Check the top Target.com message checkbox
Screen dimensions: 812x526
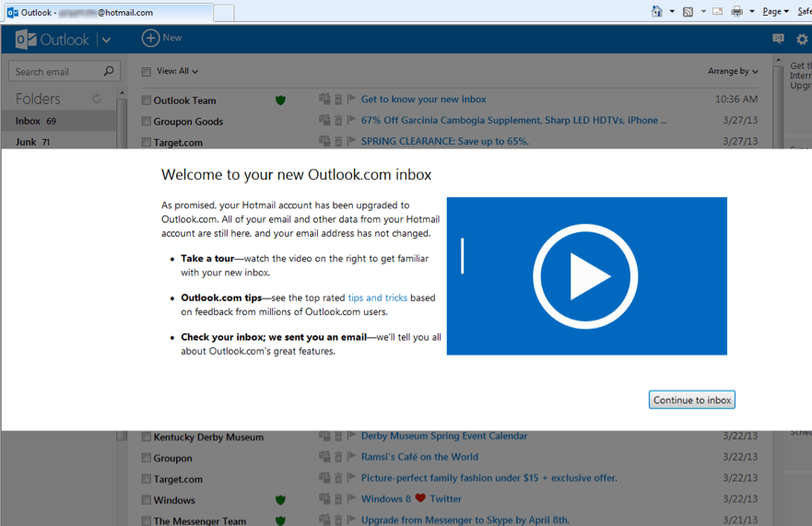(x=147, y=142)
